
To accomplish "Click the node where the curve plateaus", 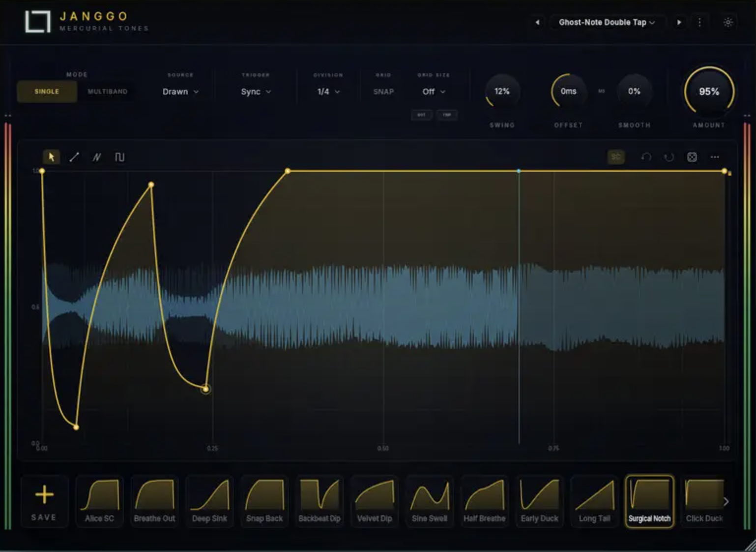I will [x=288, y=171].
